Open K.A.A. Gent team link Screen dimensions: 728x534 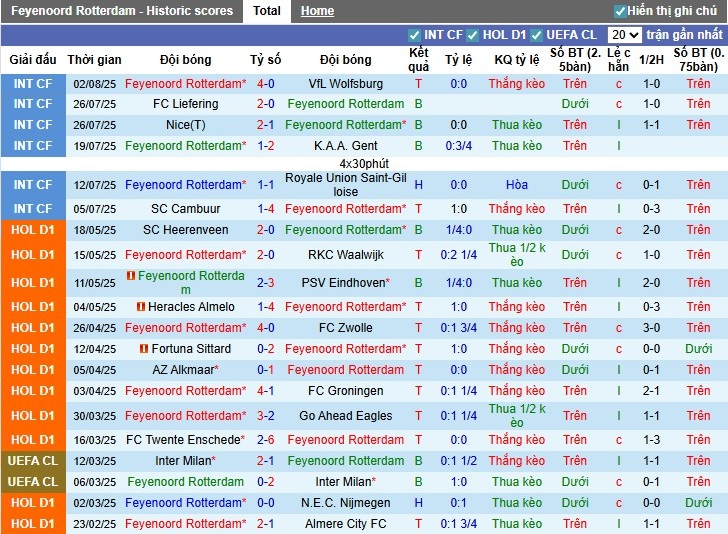click(345, 146)
